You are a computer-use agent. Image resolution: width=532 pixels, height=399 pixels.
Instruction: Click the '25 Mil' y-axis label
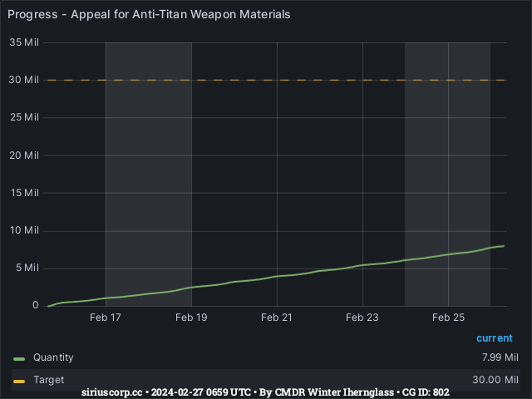[24, 117]
